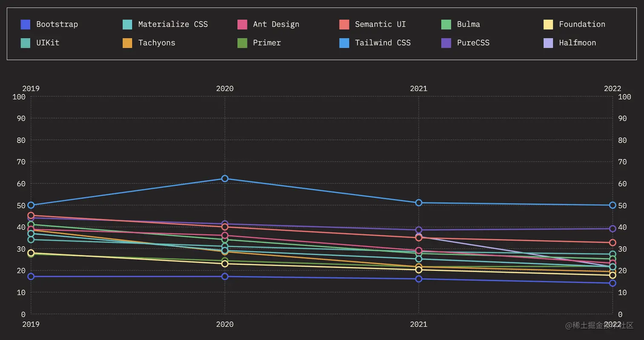
Task: Click the 2021 year label below the chart
Action: [x=419, y=324]
